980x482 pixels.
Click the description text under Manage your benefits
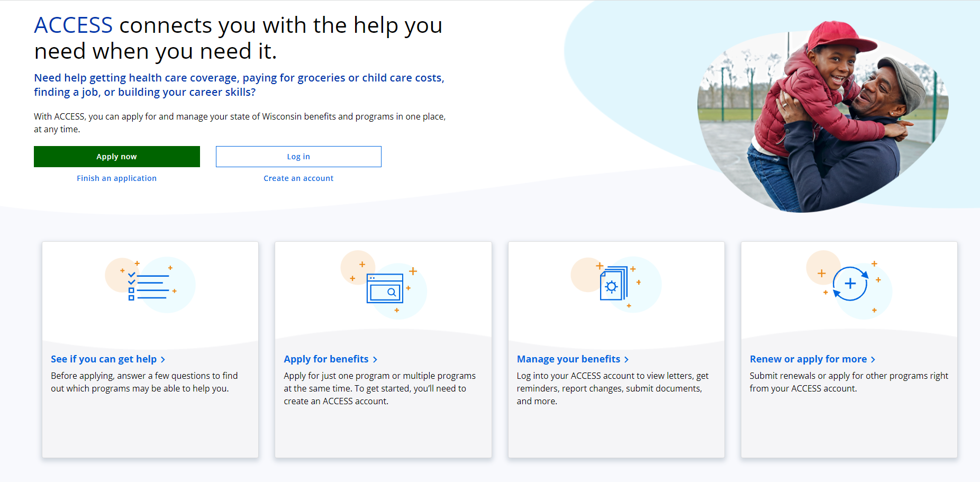tap(612, 388)
